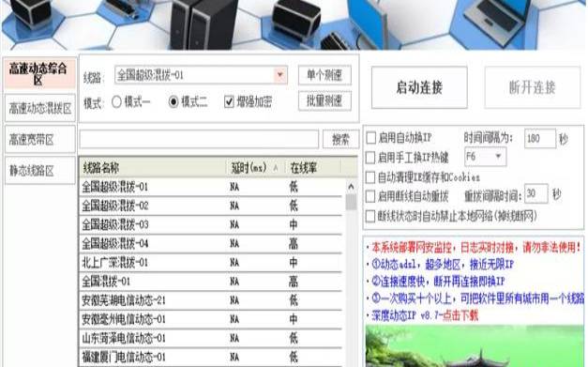The image size is (588, 367).
Task: Open the 线路 dropdown list
Action: tap(279, 75)
